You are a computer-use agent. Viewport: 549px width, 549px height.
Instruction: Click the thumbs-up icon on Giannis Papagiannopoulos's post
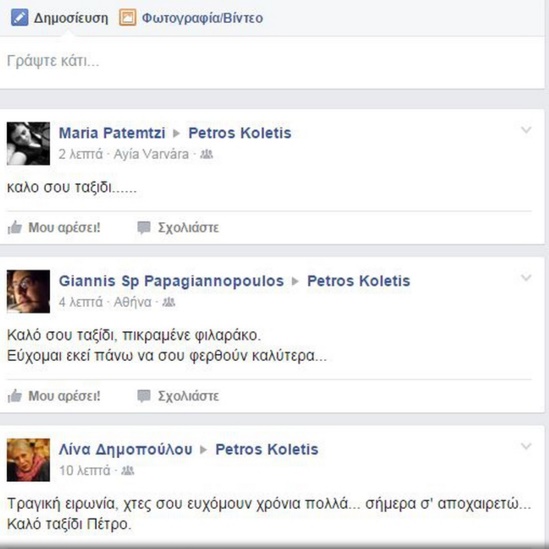click(x=15, y=396)
